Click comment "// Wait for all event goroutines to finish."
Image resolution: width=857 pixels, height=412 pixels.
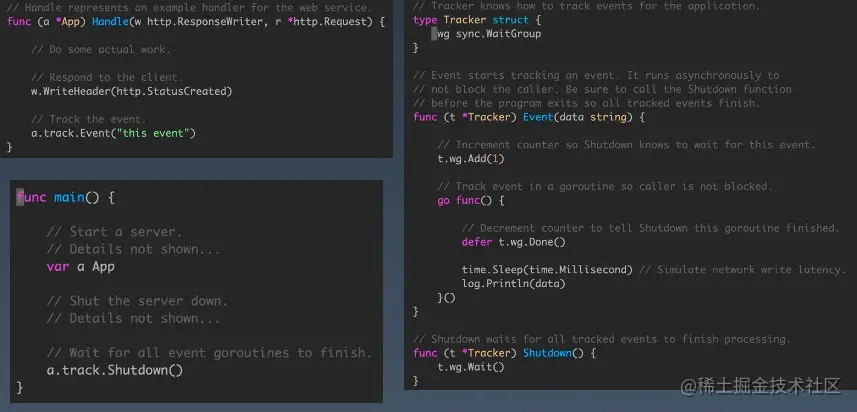[x=209, y=353]
